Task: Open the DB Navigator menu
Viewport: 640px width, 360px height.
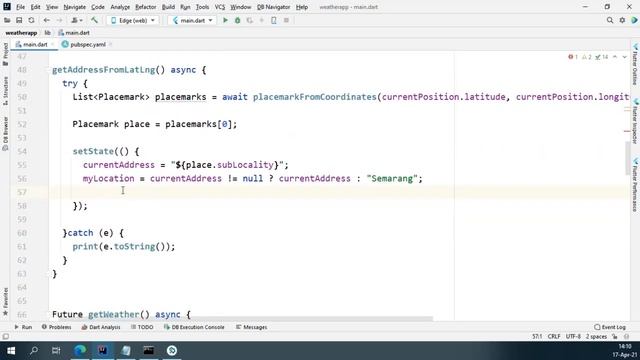Action: point(273,7)
